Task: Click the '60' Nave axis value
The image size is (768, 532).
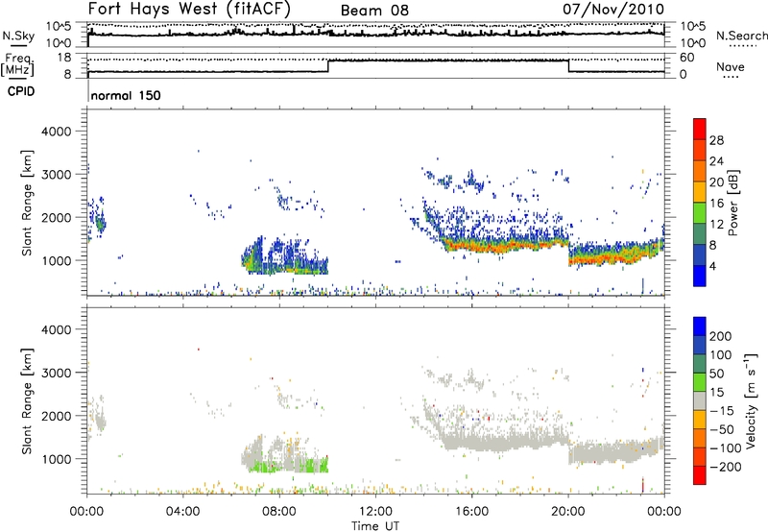Action: pos(687,58)
